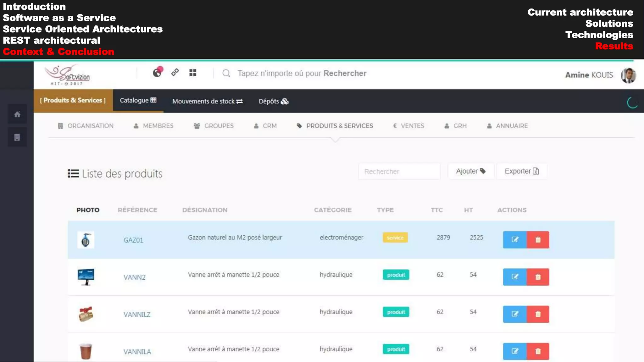This screenshot has height=362, width=644.
Task: Click the globe notifications icon
Action: pos(157,73)
